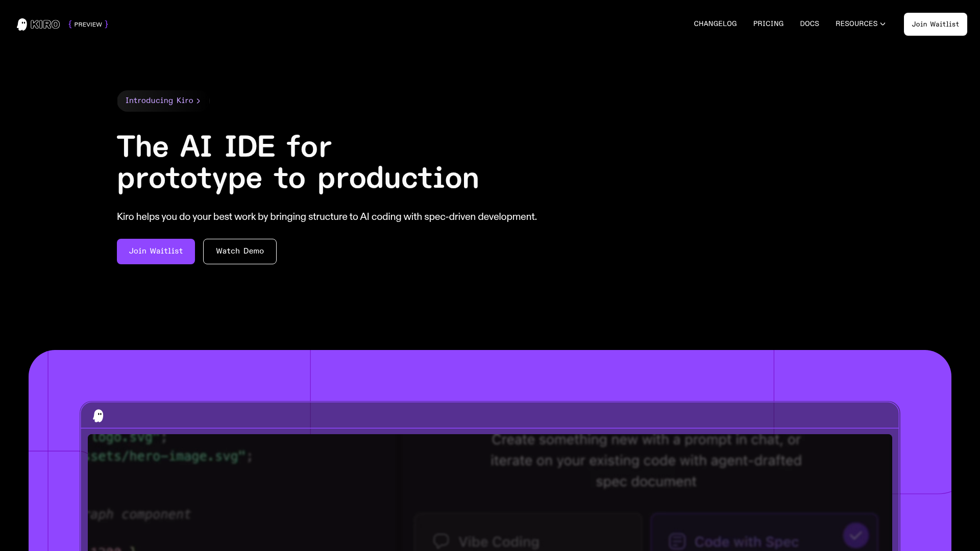Click the arrow beside Introducing Kiro
Viewport: 980px width, 551px height.
pos(199,101)
